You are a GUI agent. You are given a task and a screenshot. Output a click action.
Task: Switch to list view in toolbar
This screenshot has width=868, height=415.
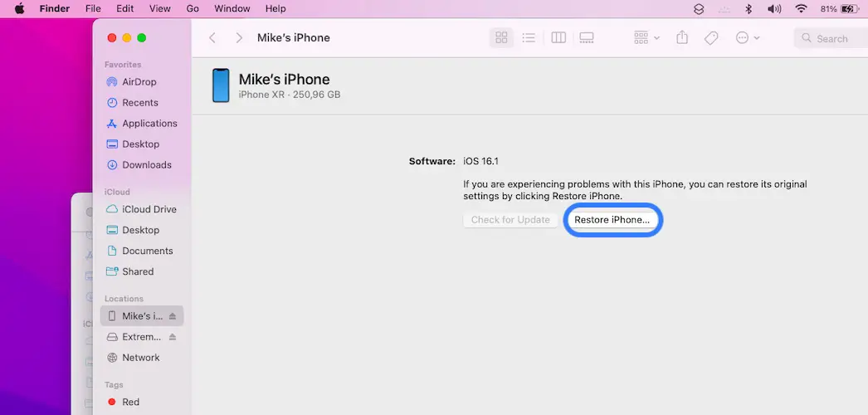528,38
